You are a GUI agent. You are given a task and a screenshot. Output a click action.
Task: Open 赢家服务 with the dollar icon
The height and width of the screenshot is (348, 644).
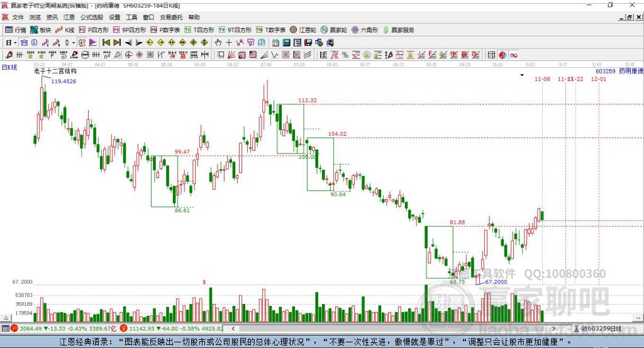coord(398,30)
